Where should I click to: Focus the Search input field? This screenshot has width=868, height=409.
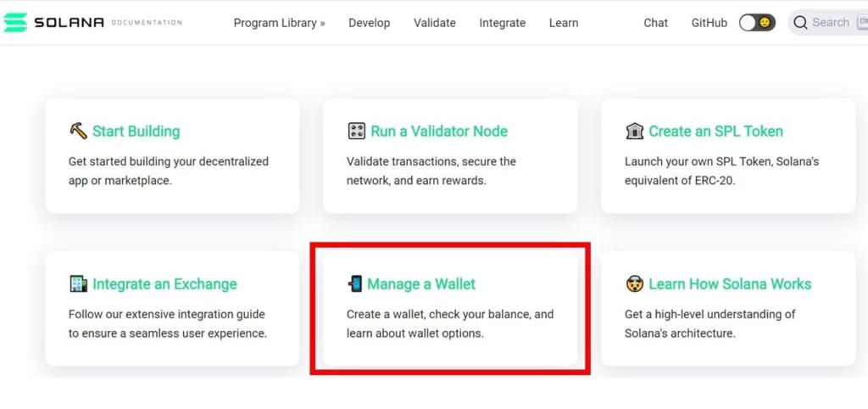[828, 23]
